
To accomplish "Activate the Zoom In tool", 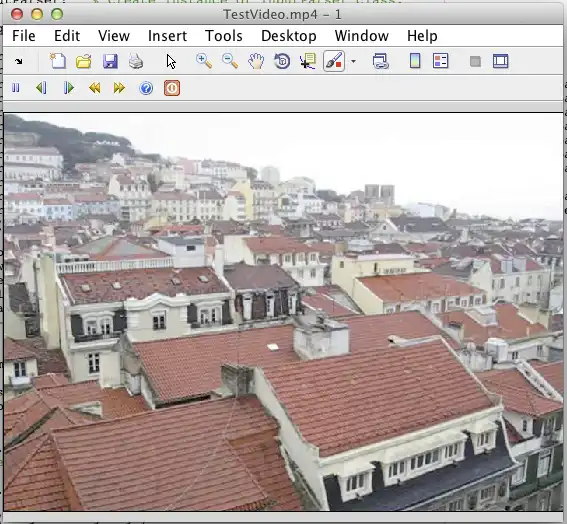I will pos(204,61).
